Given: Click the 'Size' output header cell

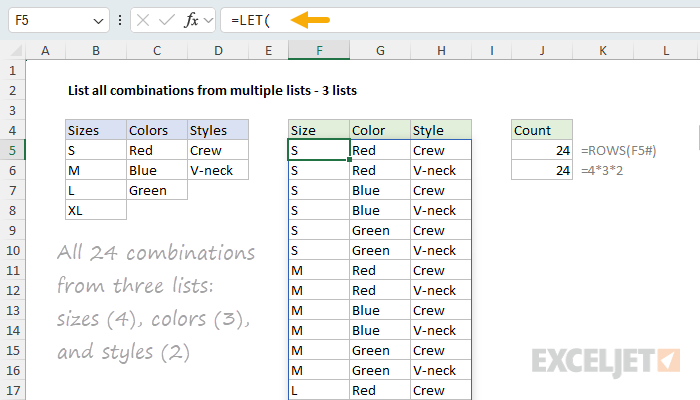Looking at the screenshot, I should pos(319,130).
